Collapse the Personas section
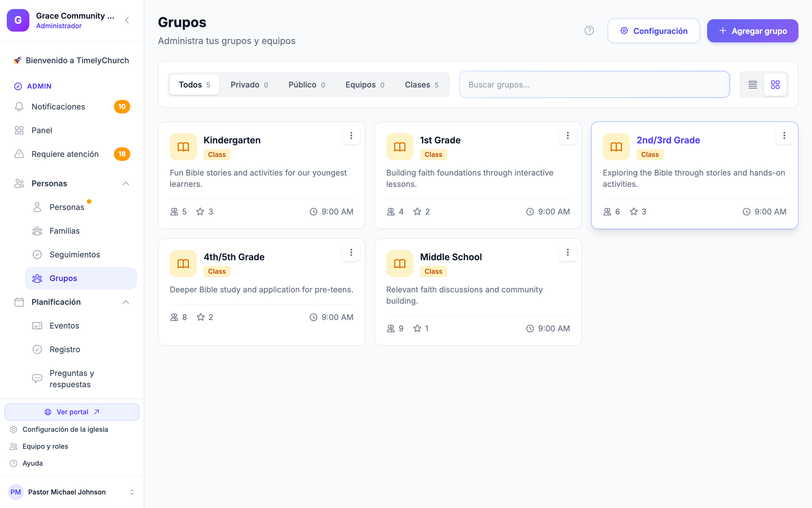This screenshot has height=508, width=812. click(125, 183)
